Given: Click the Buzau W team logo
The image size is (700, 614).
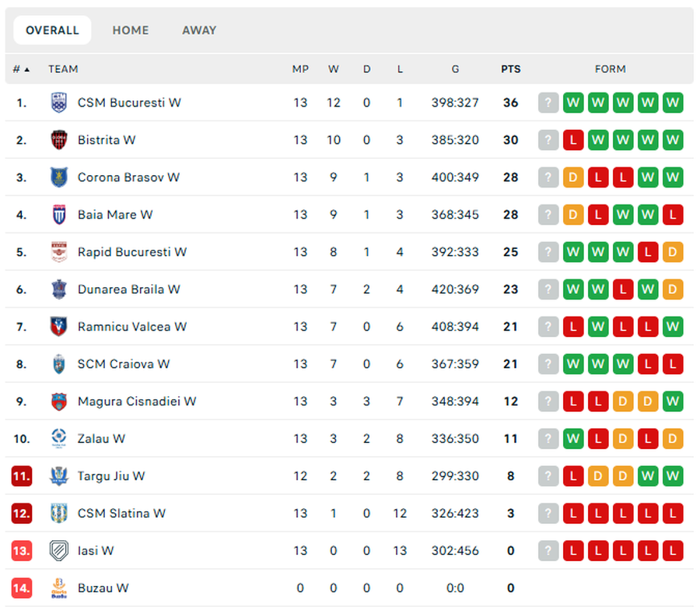Looking at the screenshot, I should point(59,588).
